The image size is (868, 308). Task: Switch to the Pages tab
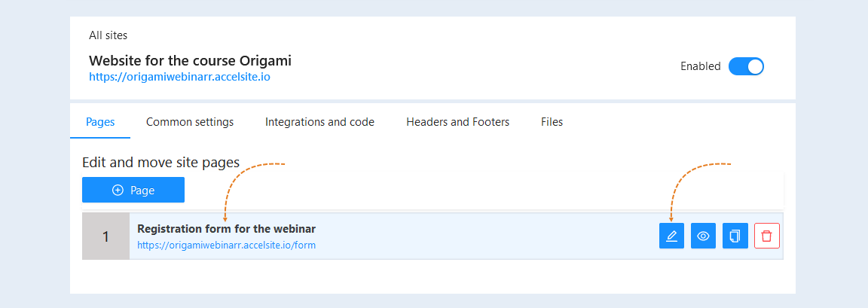tap(100, 122)
